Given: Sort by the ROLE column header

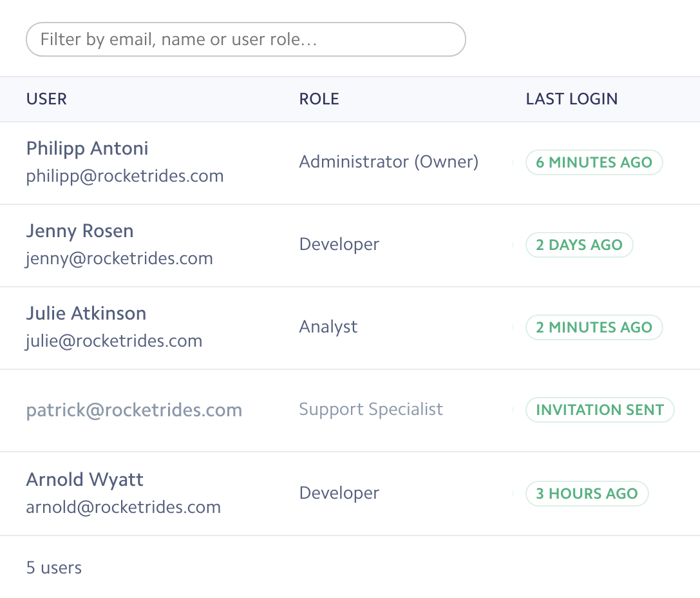Looking at the screenshot, I should (x=319, y=99).
